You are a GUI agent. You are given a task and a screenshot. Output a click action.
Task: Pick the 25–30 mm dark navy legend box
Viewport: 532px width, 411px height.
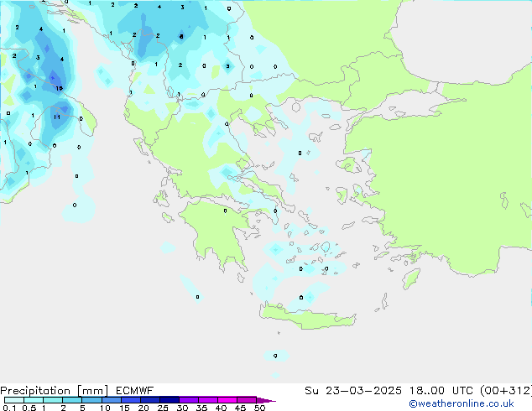[170, 400]
